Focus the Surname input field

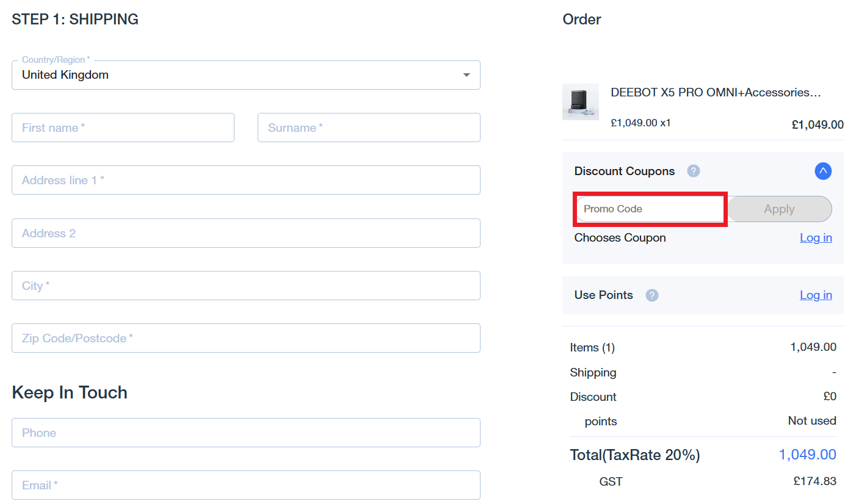369,128
